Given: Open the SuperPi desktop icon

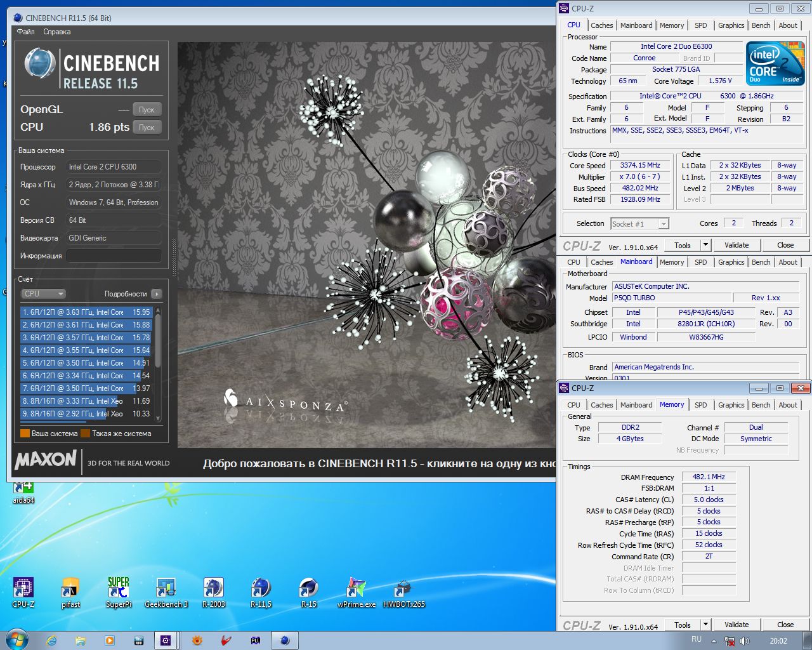Looking at the screenshot, I should coord(119,593).
